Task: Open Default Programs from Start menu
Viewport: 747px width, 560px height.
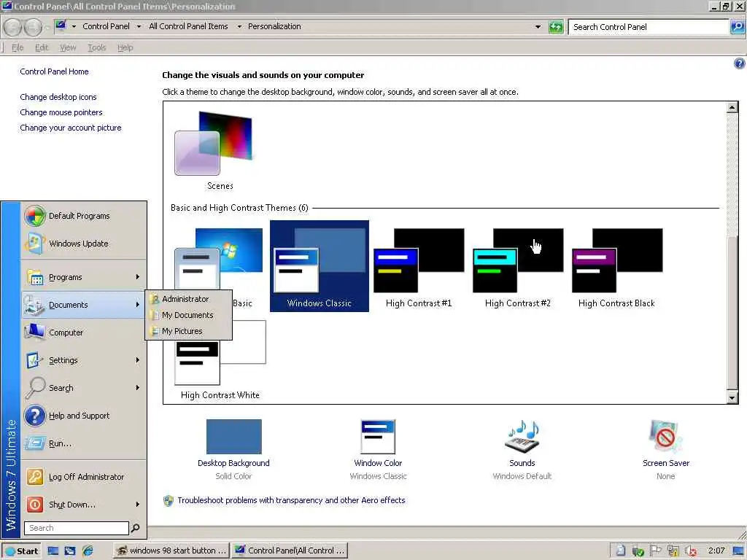Action: tap(83, 216)
